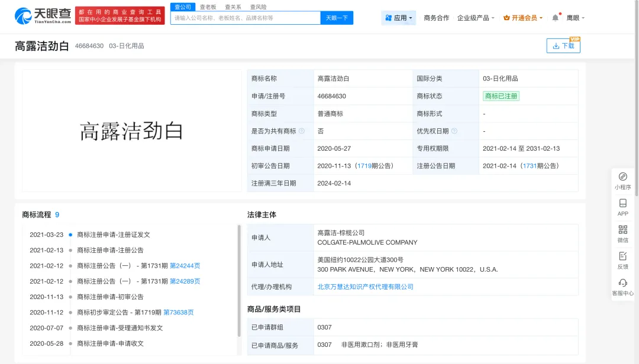The image size is (639, 364).
Task: Click the help icon beside 是否为共有商标
Action: [302, 131]
